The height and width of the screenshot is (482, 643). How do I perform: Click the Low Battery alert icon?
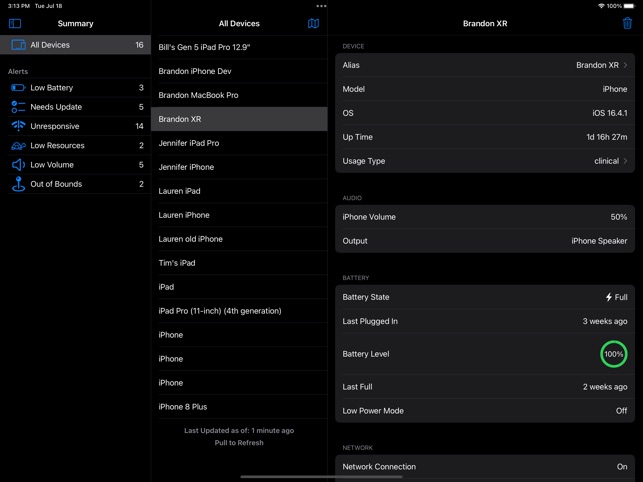coord(18,87)
